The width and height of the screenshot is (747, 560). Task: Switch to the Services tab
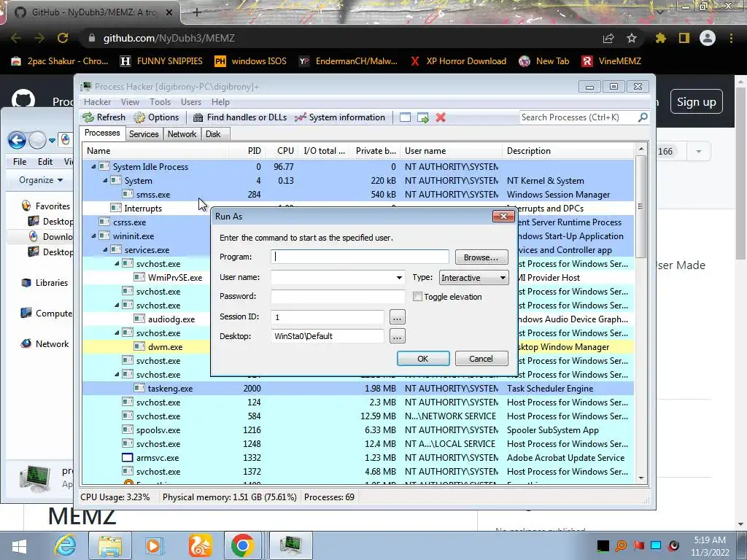click(144, 134)
